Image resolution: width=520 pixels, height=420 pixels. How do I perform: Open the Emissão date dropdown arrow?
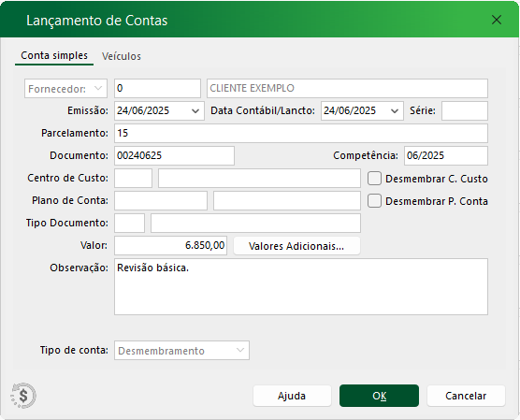click(195, 111)
